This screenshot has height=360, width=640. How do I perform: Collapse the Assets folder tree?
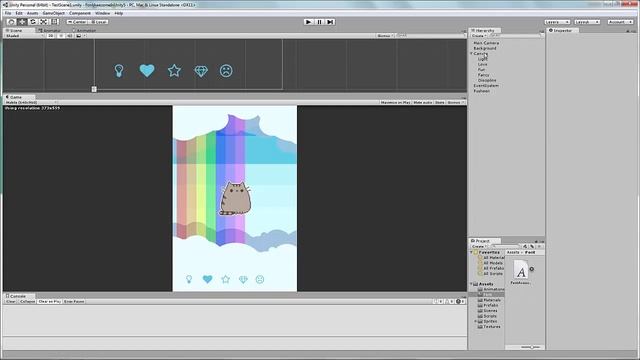click(471, 284)
